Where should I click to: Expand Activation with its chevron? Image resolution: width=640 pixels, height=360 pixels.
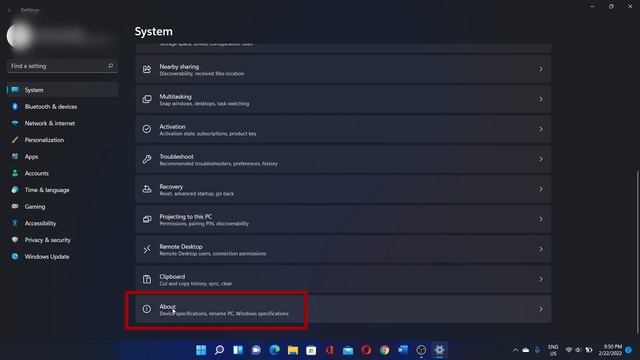coord(541,129)
